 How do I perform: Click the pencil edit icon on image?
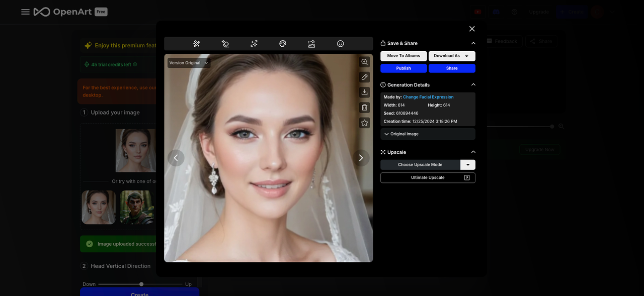click(x=365, y=77)
